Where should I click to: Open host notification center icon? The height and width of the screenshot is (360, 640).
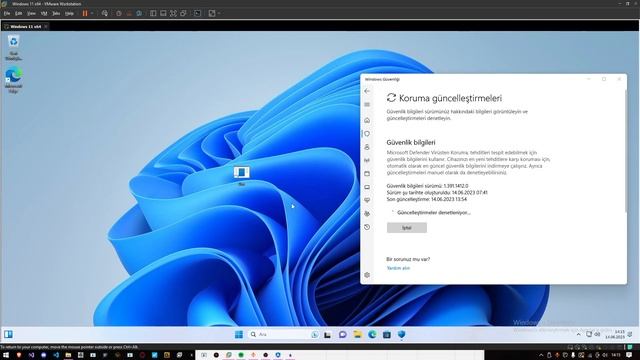pos(629,355)
